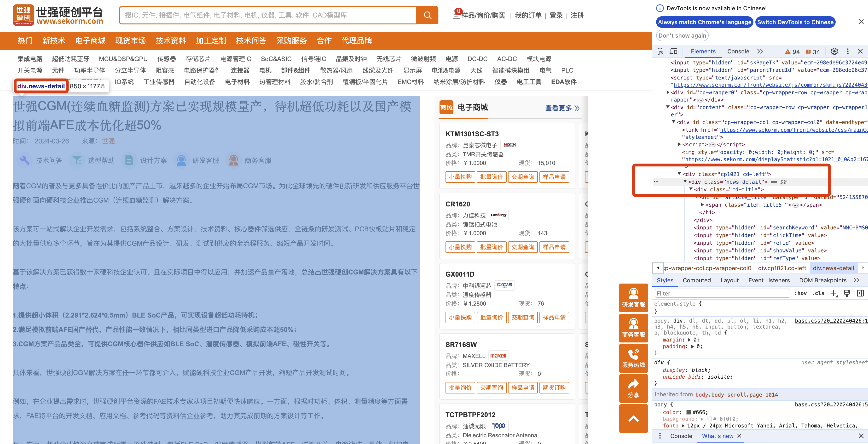
Task: Click the #f0f0f0 background color swatch
Action: click(709, 419)
